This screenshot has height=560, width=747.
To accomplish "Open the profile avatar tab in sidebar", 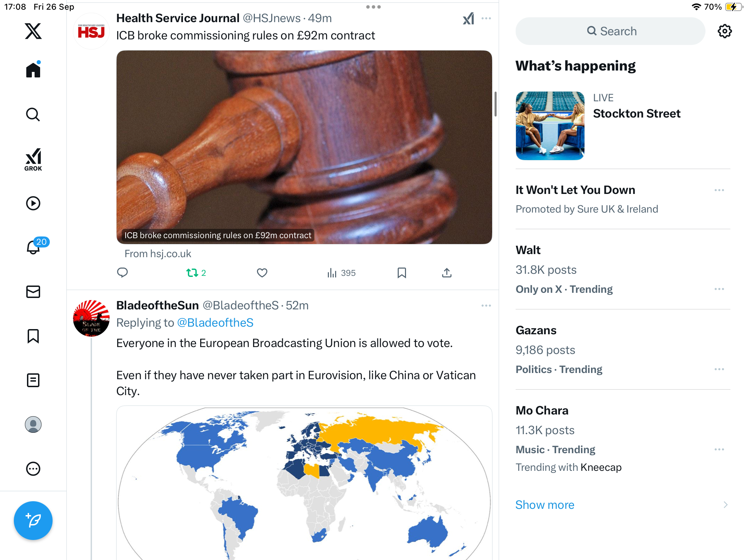I will pos(33,424).
